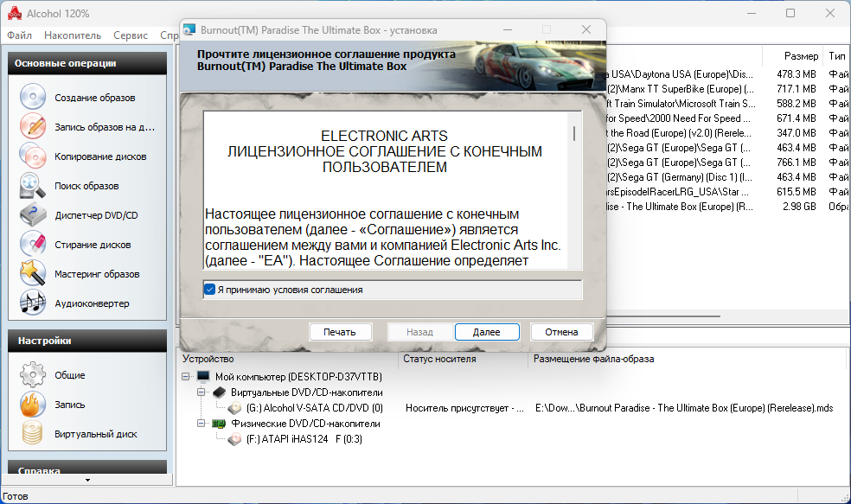Select the Sega GT (Germany) Disc 1 row
The image size is (851, 504).
[727, 177]
